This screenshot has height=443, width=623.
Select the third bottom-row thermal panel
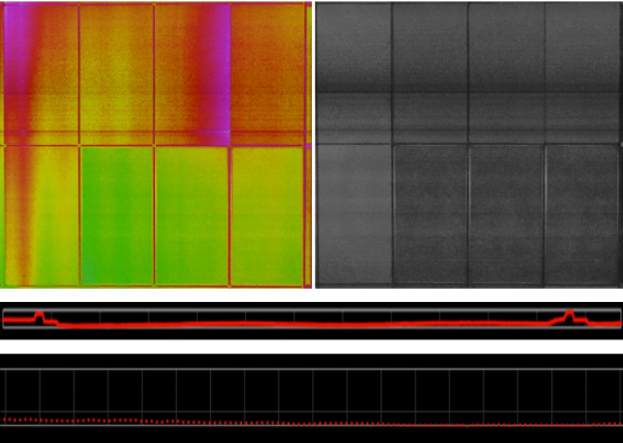coord(192,214)
